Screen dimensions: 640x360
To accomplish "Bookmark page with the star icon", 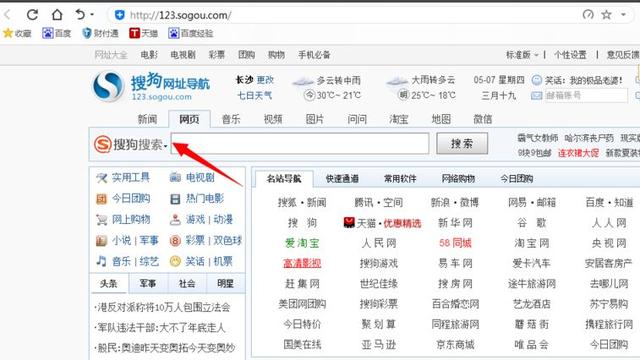I will pos(606,15).
